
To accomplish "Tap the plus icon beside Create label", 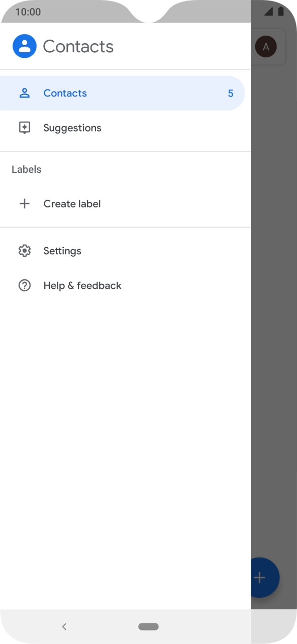I will (25, 203).
